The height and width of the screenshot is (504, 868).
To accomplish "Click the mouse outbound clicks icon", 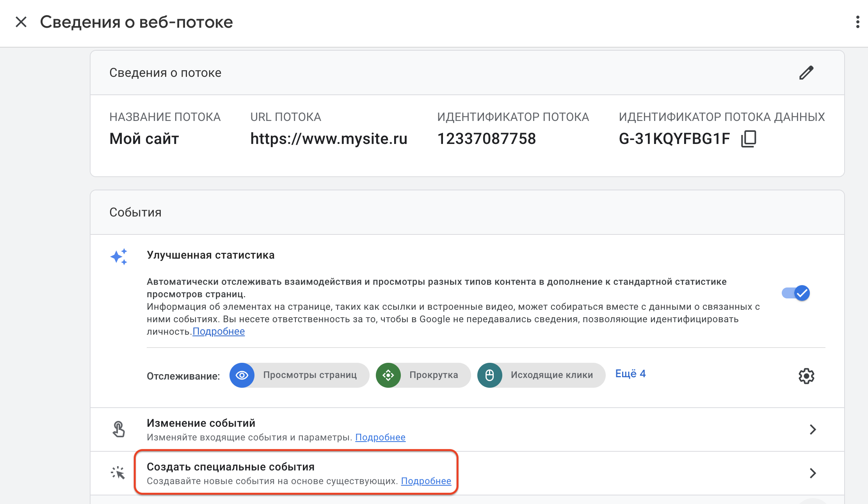I will [x=489, y=375].
